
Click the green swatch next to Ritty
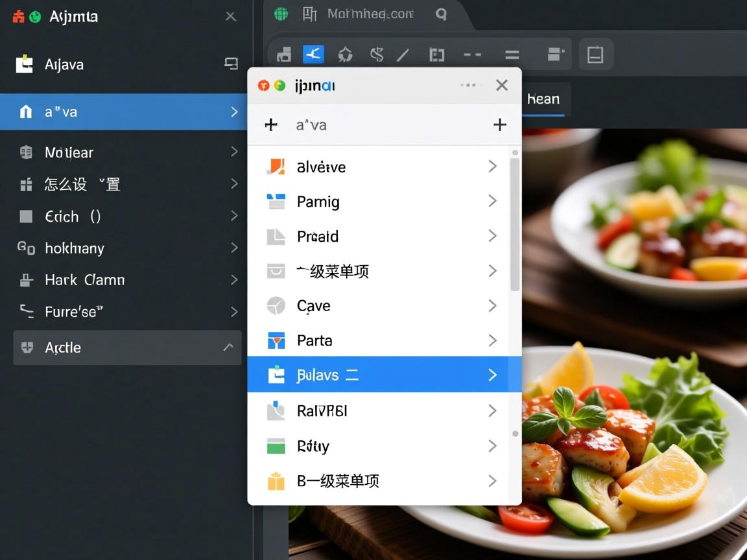pos(276,446)
